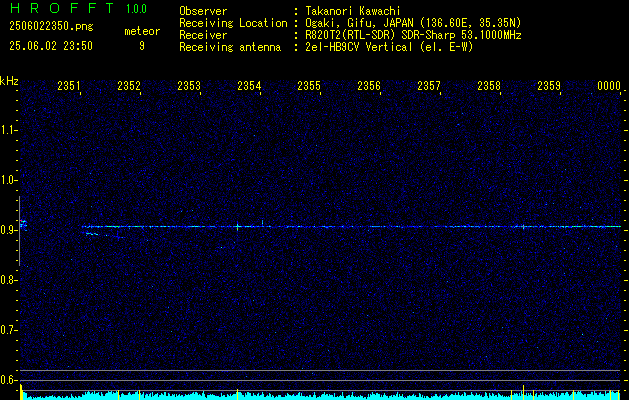Click the 2351 time axis label
The image size is (629, 400).
point(69,86)
